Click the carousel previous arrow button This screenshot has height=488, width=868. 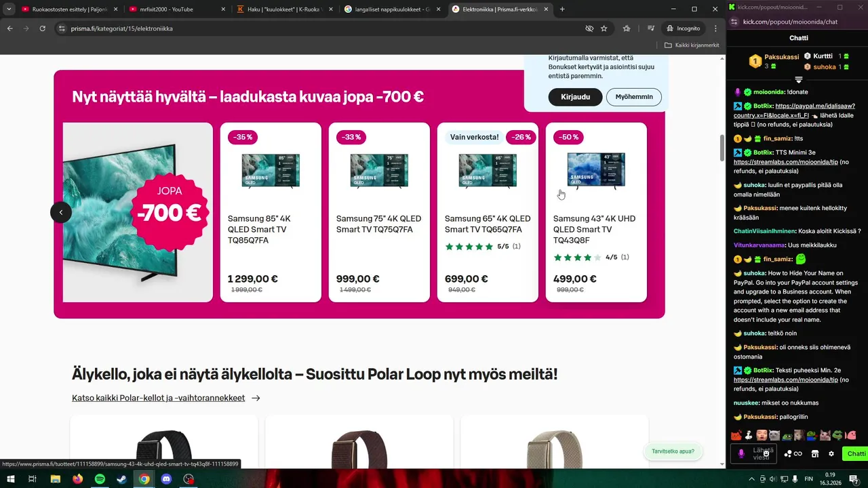[61, 212]
